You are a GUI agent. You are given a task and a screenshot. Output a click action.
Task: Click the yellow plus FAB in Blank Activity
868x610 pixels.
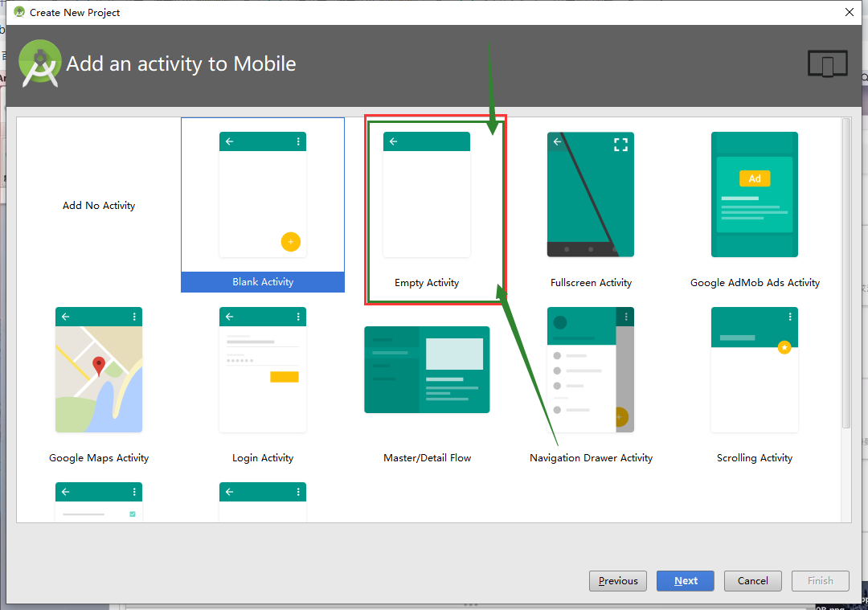[x=291, y=242]
